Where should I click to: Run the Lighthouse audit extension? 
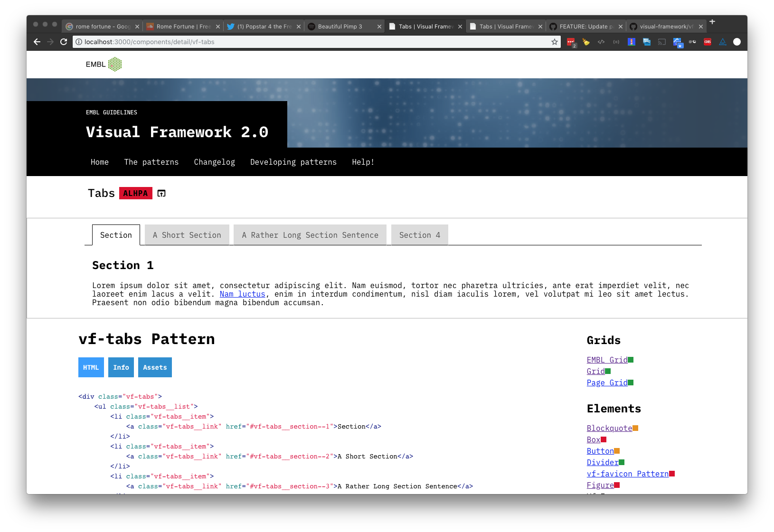coord(632,42)
